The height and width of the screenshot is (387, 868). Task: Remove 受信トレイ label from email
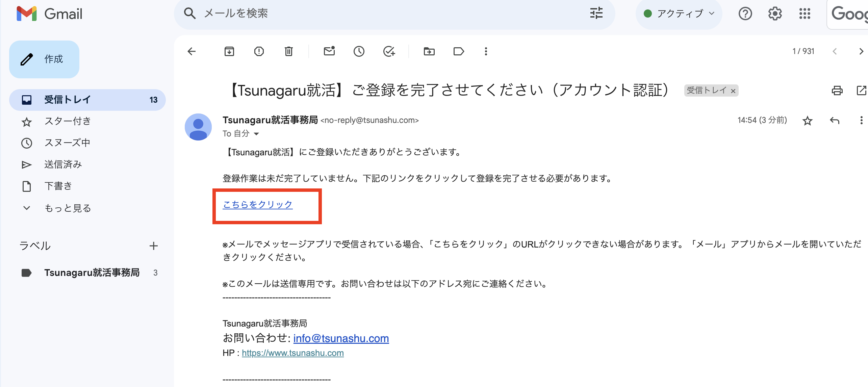point(733,91)
